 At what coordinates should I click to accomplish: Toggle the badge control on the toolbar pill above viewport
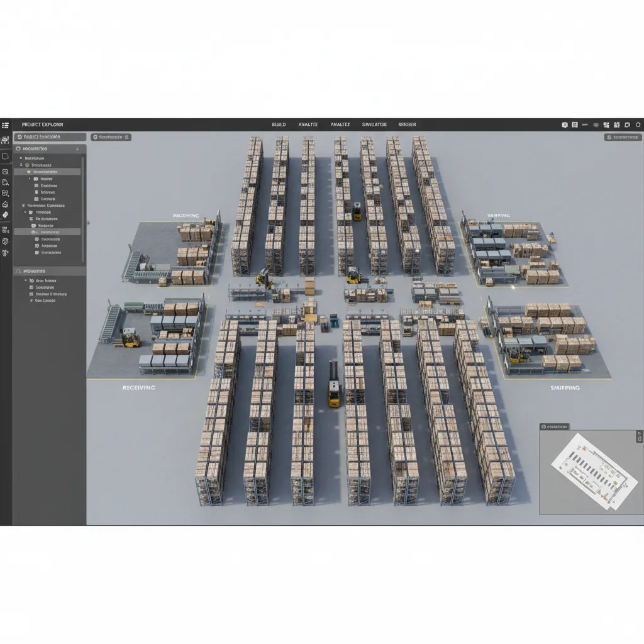click(x=126, y=137)
